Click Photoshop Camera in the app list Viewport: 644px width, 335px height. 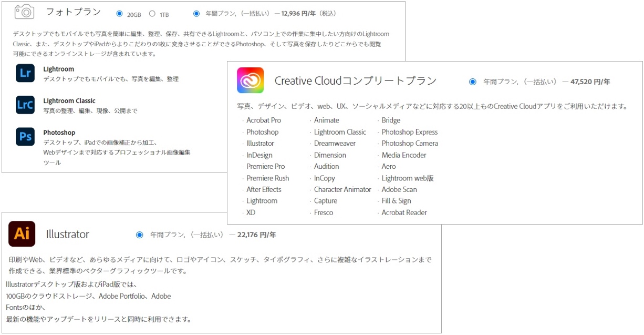(410, 143)
